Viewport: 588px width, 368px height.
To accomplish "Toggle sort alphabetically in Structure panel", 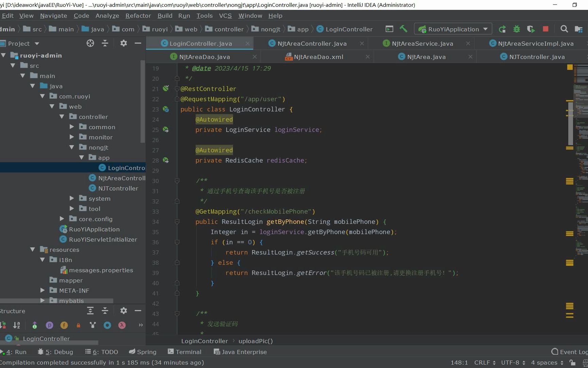I will pyautogui.click(x=16, y=325).
